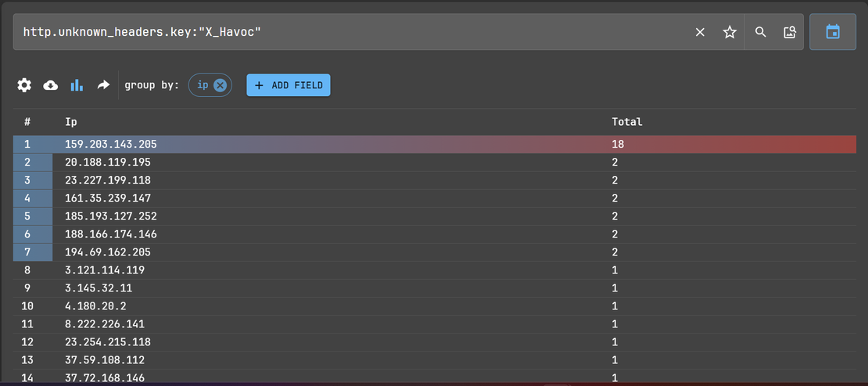Download results with cloud icon
868x386 pixels.
pos(51,85)
